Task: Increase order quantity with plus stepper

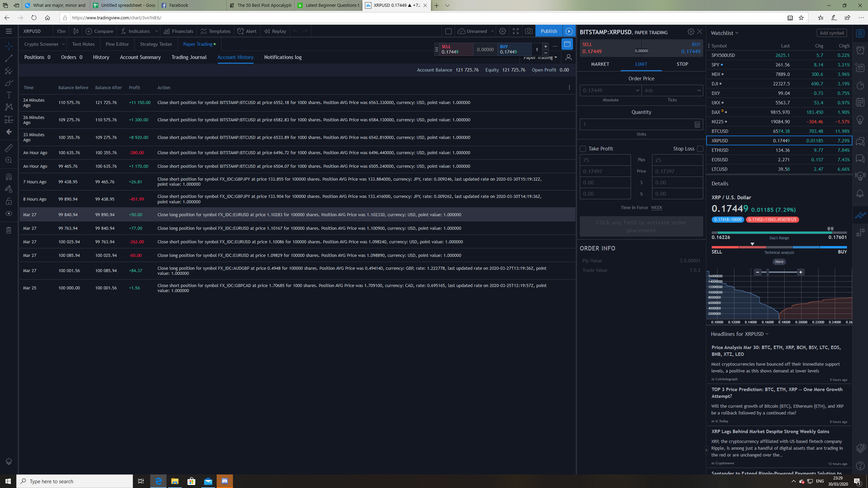Action: (x=546, y=46)
